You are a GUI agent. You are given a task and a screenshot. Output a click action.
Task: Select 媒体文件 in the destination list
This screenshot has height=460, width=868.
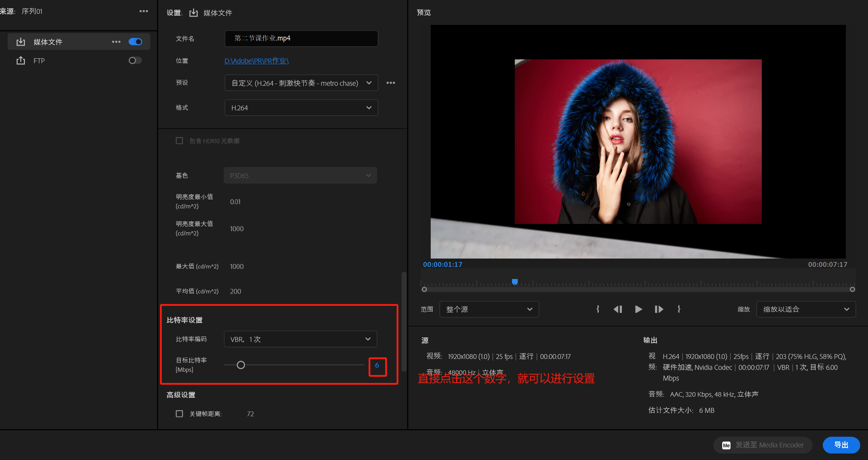(x=48, y=42)
